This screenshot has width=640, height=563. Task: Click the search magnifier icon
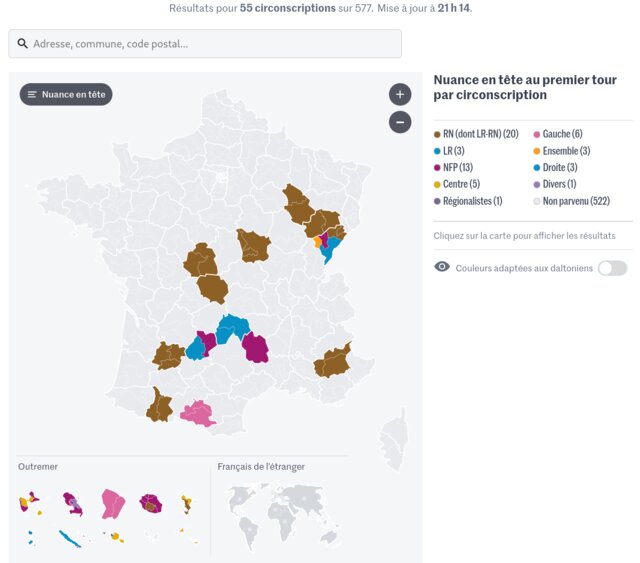[x=23, y=44]
